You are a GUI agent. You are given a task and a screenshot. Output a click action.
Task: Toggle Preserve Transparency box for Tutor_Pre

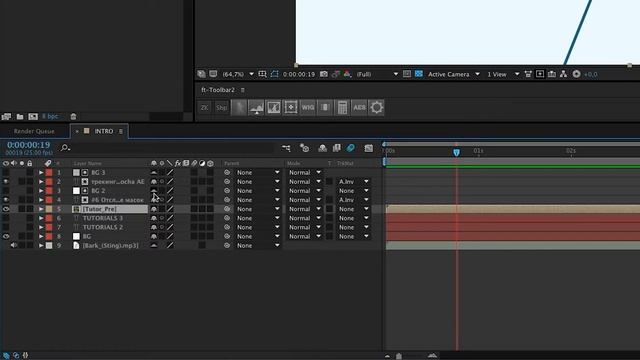[x=329, y=209]
